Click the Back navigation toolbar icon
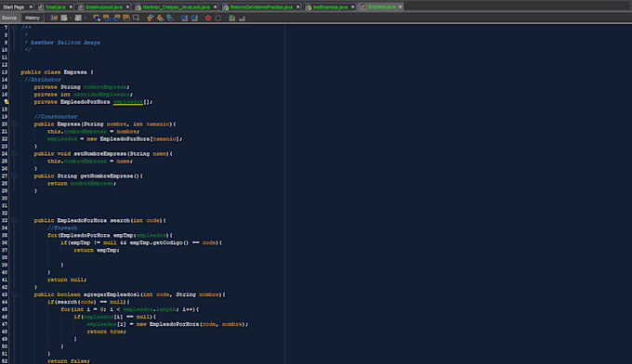The height and width of the screenshot is (364, 632). point(64,18)
